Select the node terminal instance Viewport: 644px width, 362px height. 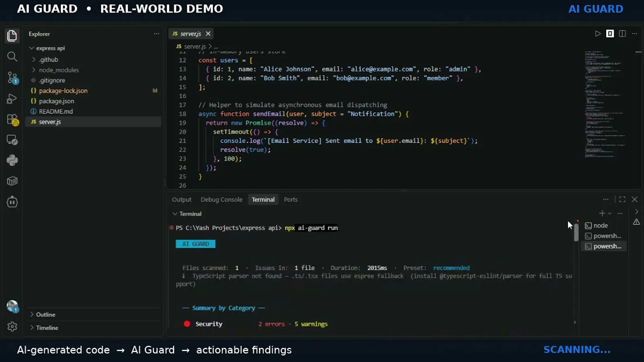[603, 226]
